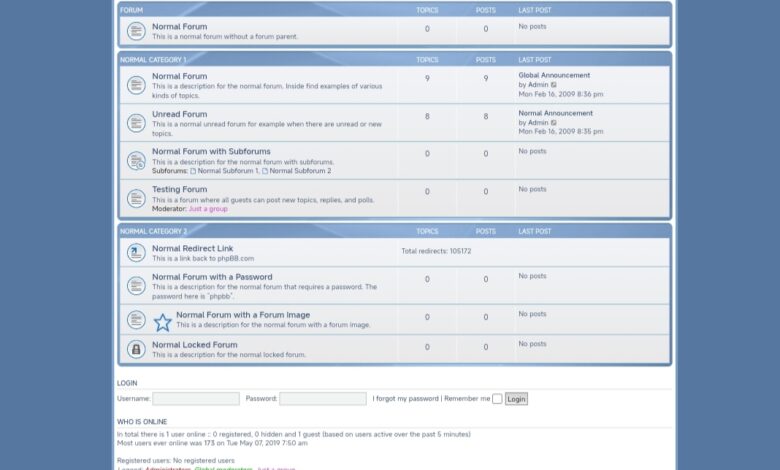Screen dimensions: 780x470
Task: Click the Normal Forum with Subforums icon
Action: click(136, 161)
